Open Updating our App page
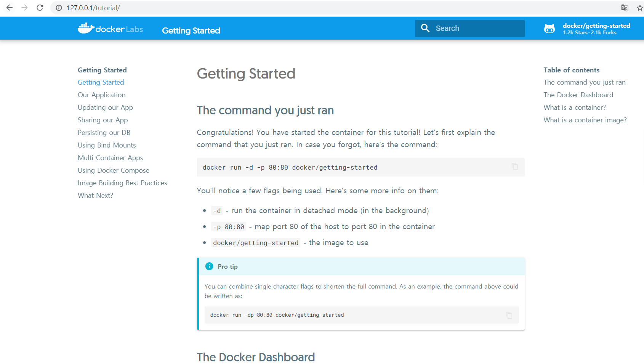Viewport: 644px width, 364px height. pos(106,107)
